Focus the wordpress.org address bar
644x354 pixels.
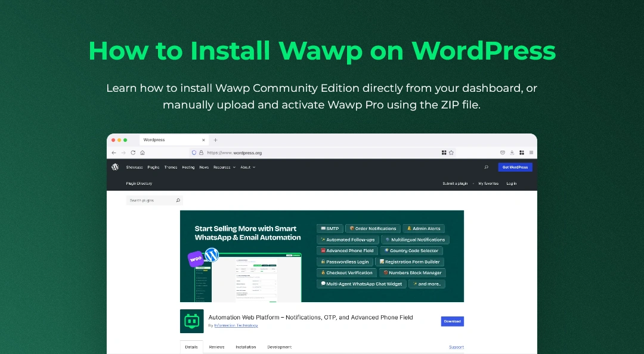point(322,153)
